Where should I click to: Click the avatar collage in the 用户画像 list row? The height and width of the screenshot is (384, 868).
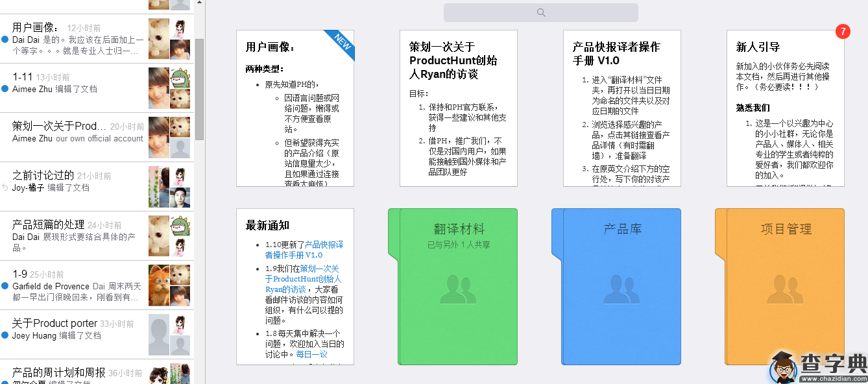[169, 39]
